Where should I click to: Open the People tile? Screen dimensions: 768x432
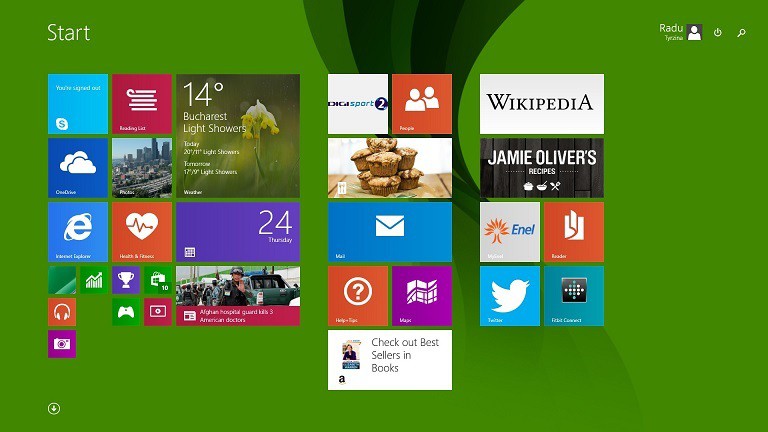tap(422, 104)
